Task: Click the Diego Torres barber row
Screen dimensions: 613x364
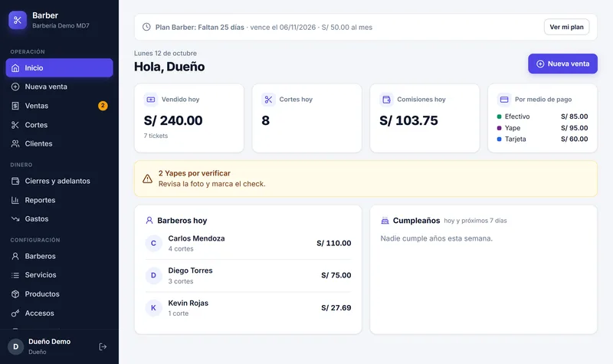Action: (x=248, y=276)
